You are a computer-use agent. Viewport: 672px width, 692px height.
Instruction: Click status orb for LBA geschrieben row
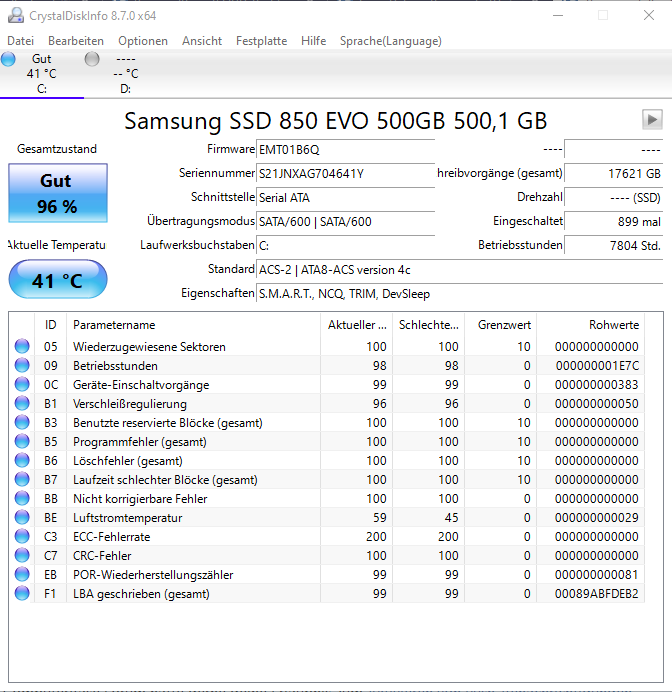[x=22, y=593]
